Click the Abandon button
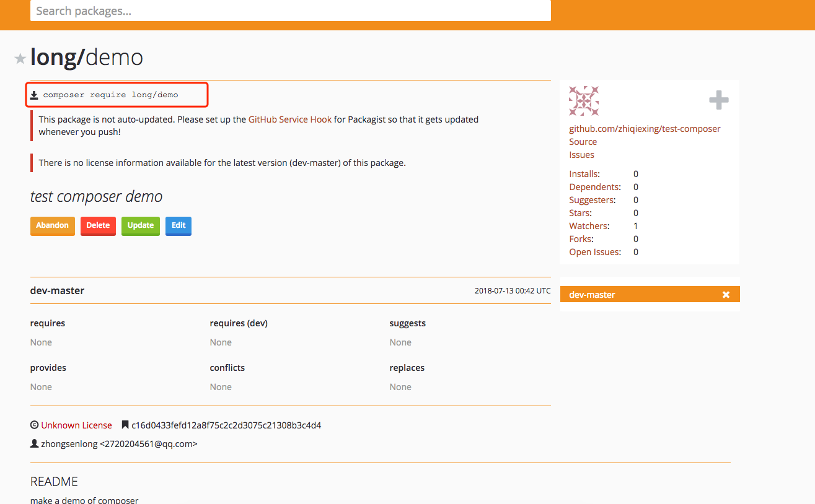815x504 pixels. [53, 225]
